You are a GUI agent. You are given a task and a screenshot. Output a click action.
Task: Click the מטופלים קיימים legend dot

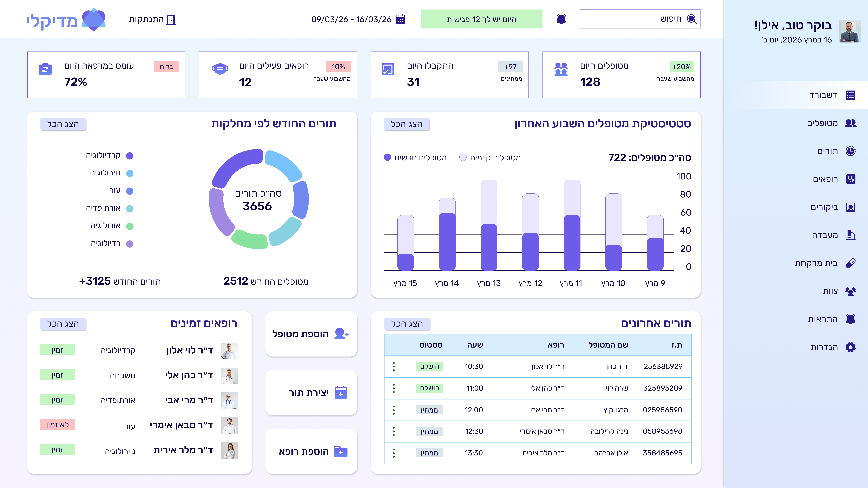(x=463, y=157)
